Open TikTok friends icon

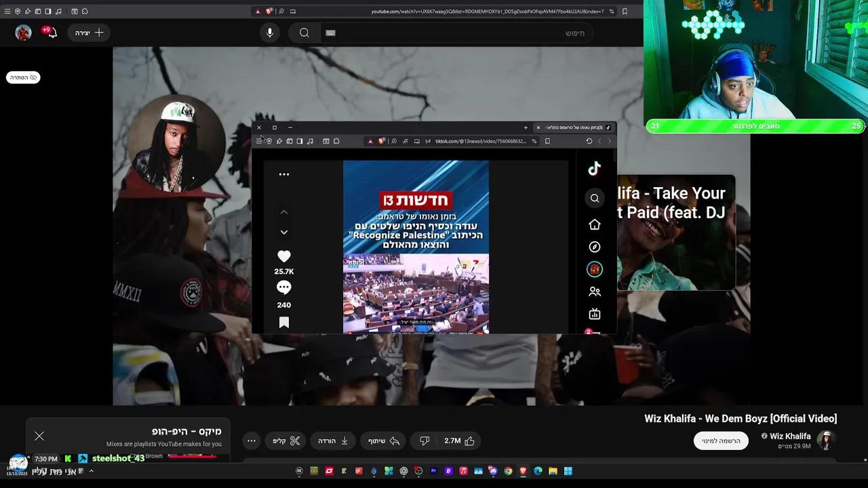pyautogui.click(x=595, y=291)
